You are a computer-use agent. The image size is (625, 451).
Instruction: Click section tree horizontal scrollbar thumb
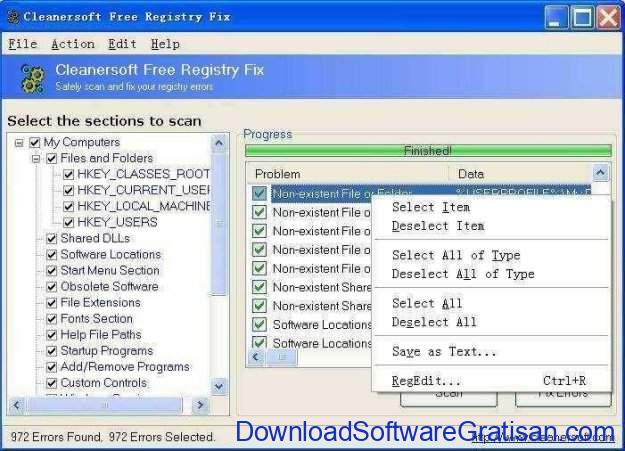tap(104, 405)
